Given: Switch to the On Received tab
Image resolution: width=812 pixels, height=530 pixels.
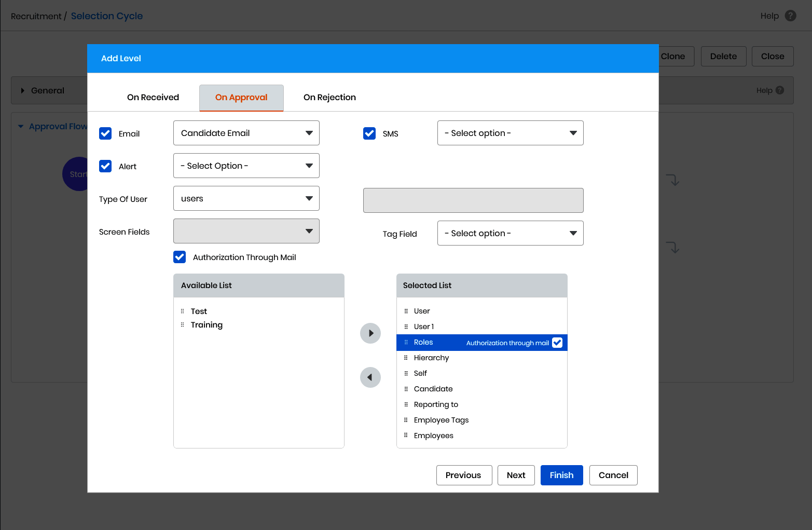Looking at the screenshot, I should pyautogui.click(x=153, y=98).
